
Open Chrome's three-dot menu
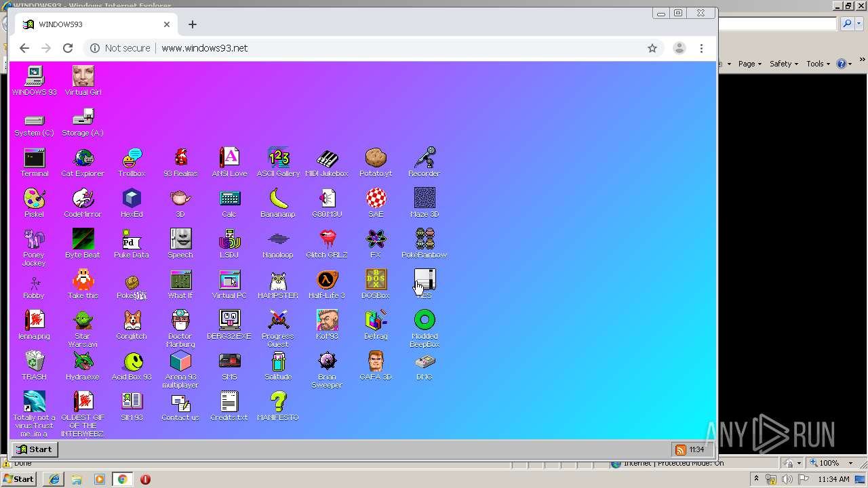tap(701, 48)
